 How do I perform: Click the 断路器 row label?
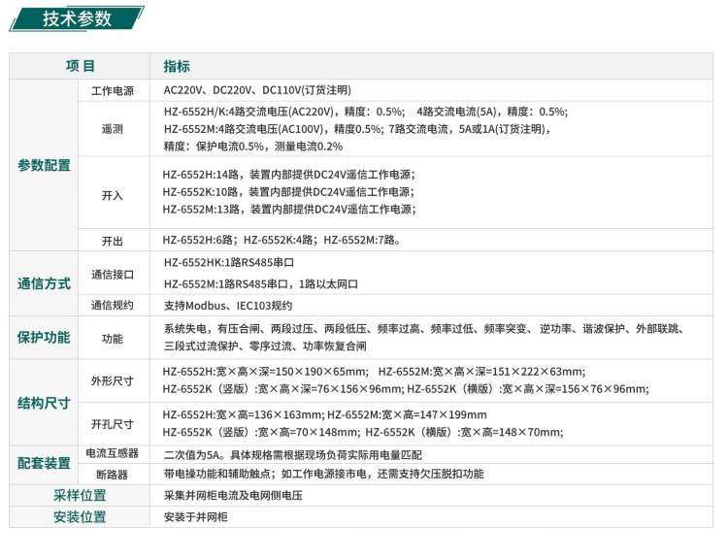[x=113, y=475]
